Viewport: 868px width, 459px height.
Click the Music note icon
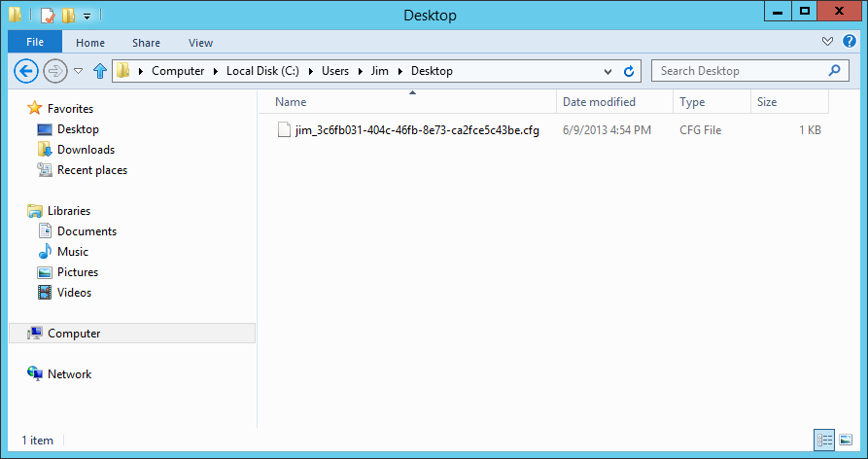(45, 251)
